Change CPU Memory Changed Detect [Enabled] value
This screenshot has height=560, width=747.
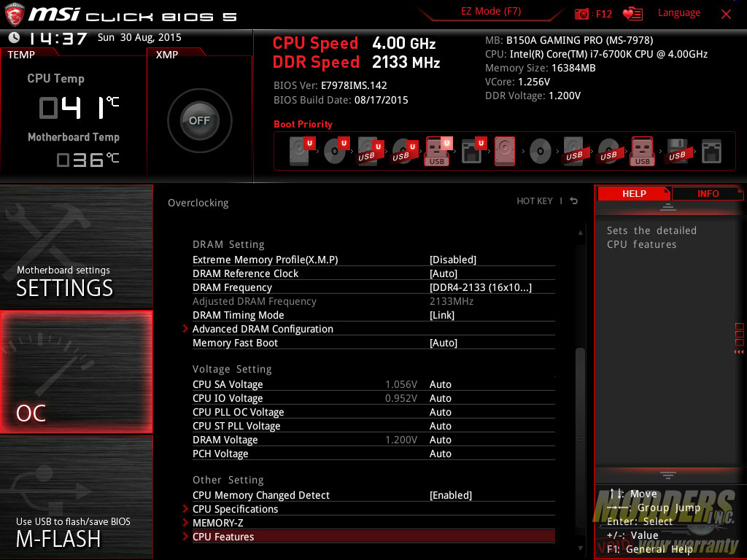pyautogui.click(x=373, y=495)
